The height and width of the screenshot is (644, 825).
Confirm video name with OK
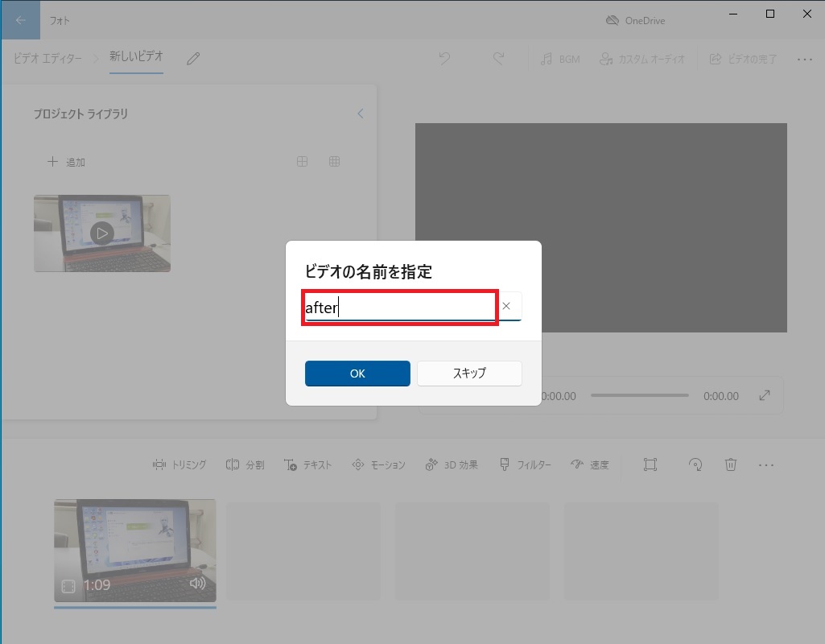tap(357, 374)
